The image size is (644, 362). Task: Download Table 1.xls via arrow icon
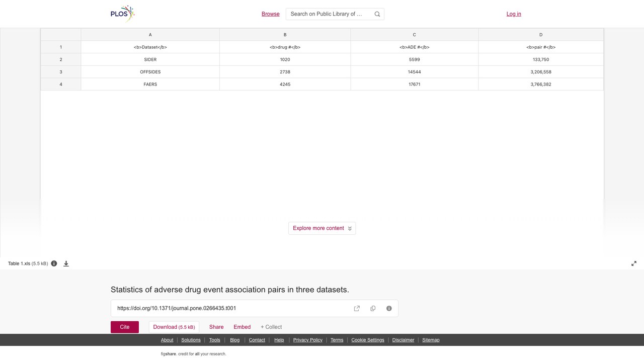[x=66, y=263]
